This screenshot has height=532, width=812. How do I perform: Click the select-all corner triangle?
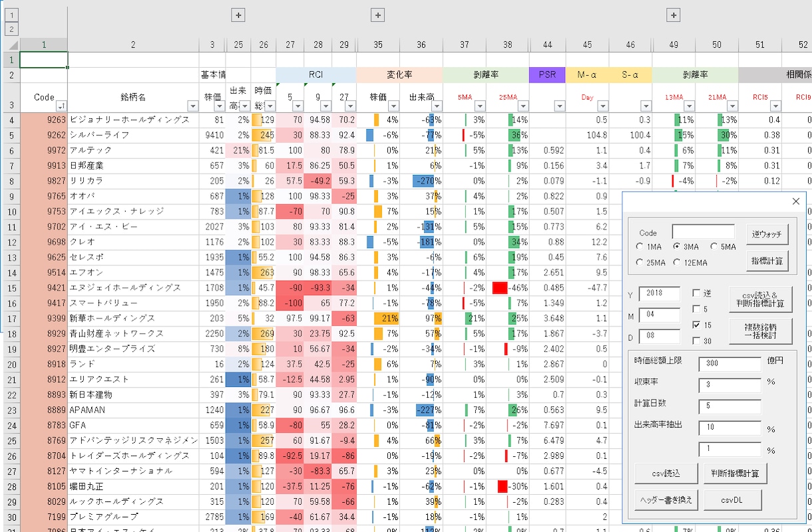click(13, 45)
